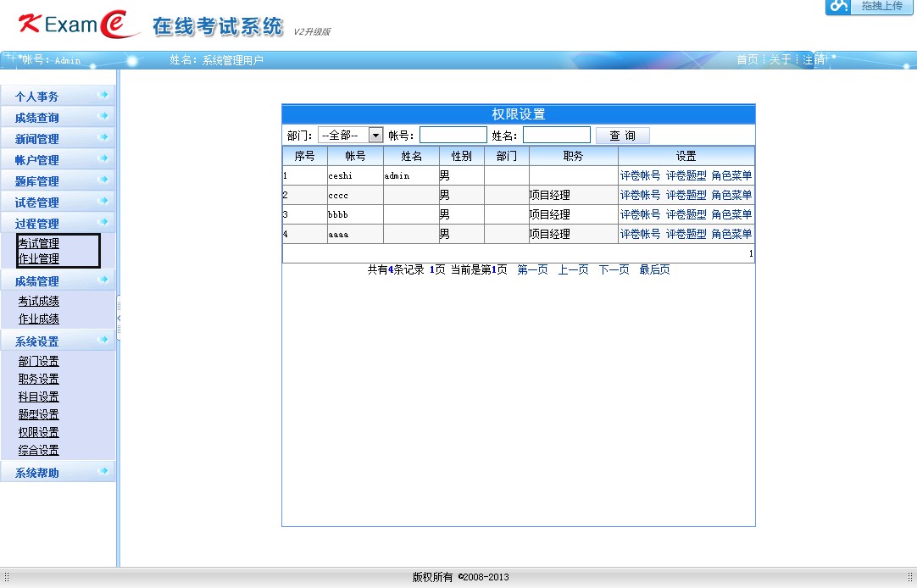Image resolution: width=917 pixels, height=588 pixels.
Task: Click the 注销 logout link
Action: pyautogui.click(x=814, y=60)
